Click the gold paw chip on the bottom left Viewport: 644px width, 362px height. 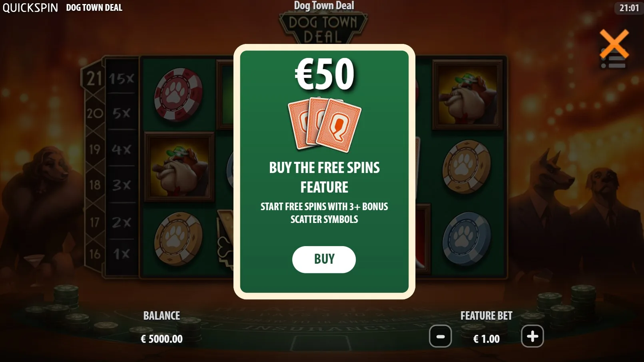coord(178,239)
